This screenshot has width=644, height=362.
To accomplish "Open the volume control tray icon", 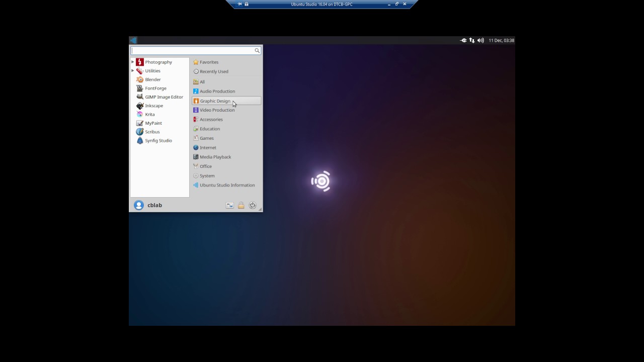I will click(480, 40).
